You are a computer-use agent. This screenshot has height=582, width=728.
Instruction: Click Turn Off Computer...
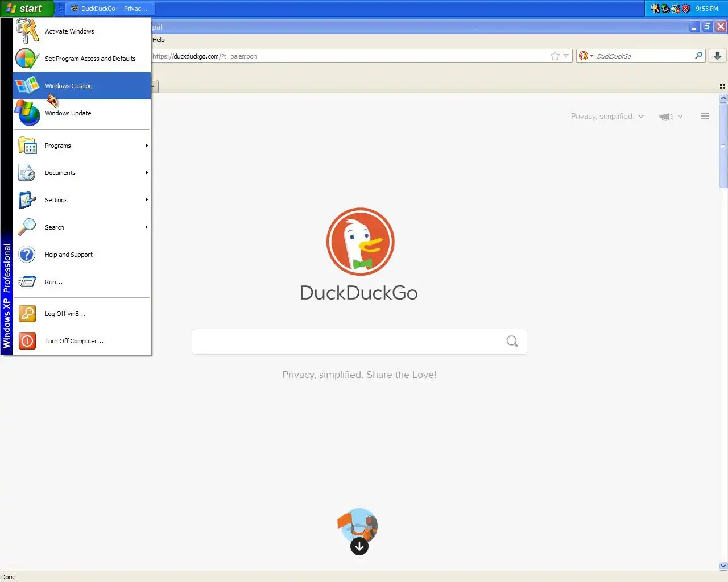[x=82, y=341]
